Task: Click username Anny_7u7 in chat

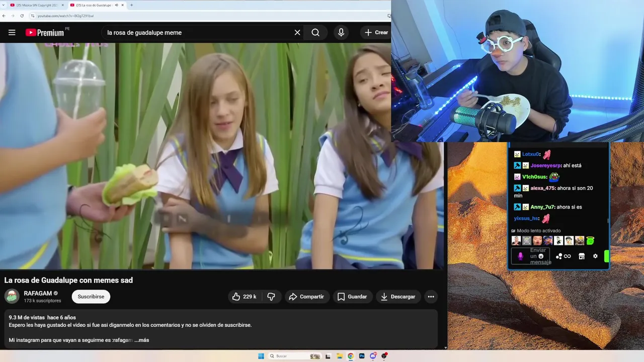Action: [x=542, y=207]
